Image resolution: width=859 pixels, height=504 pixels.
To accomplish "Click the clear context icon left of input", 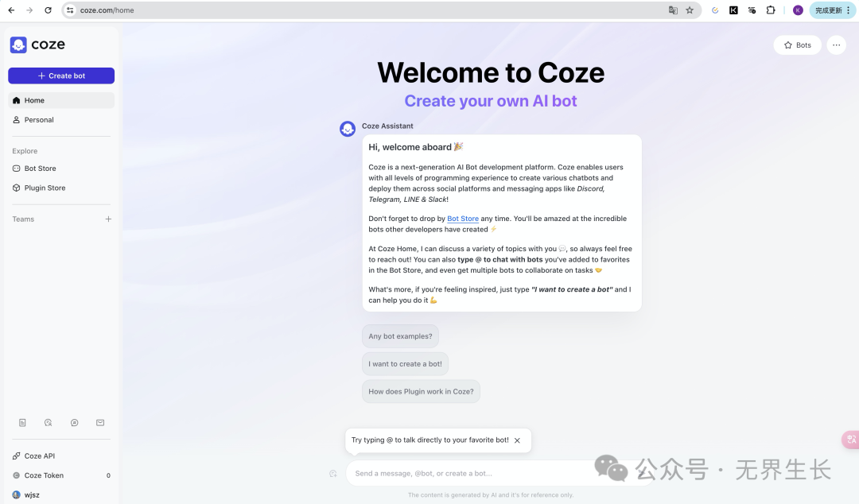I will (x=333, y=474).
